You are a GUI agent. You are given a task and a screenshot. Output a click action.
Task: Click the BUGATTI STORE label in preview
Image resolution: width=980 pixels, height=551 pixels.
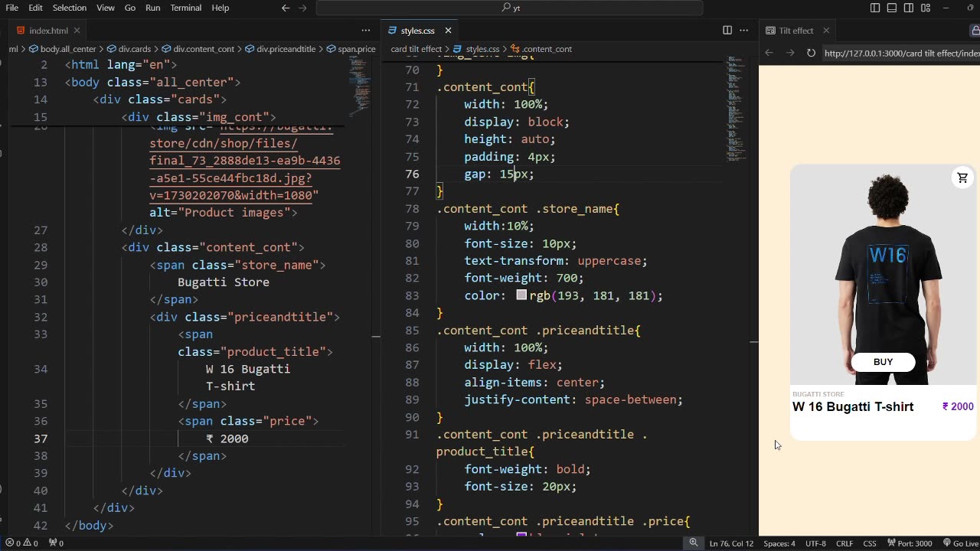[818, 394]
